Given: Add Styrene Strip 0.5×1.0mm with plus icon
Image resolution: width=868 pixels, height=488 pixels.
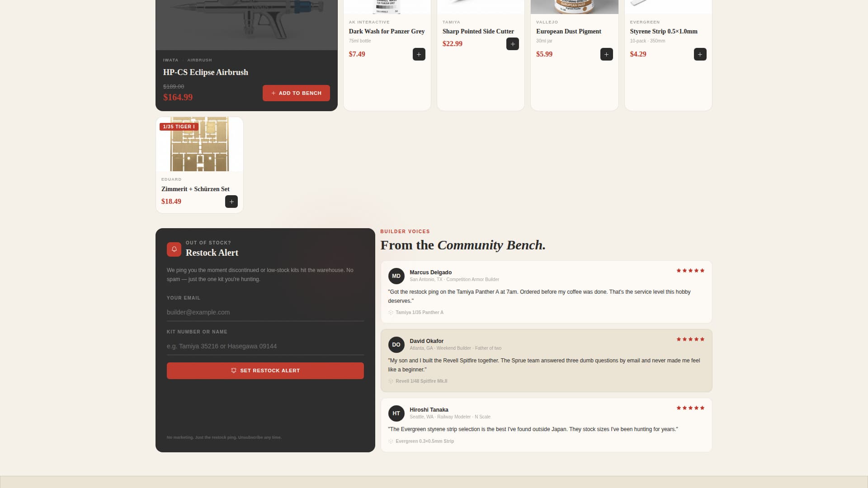Looking at the screenshot, I should pyautogui.click(x=700, y=54).
